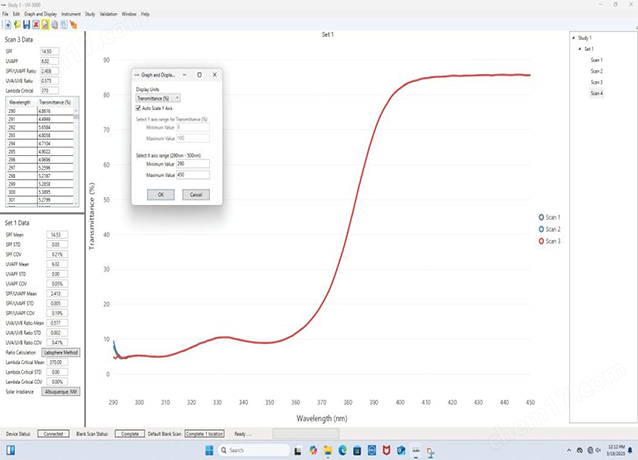Viewport: 638px width, 460px height.
Task: Click the Open folder toolbar icon
Action: [15, 23]
